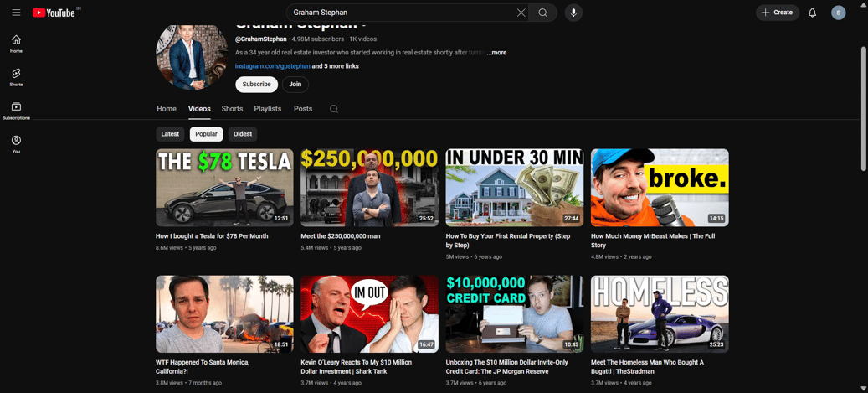Open title How To Buy Your First Rental Property
Image resolution: width=868 pixels, height=393 pixels.
pyautogui.click(x=507, y=240)
